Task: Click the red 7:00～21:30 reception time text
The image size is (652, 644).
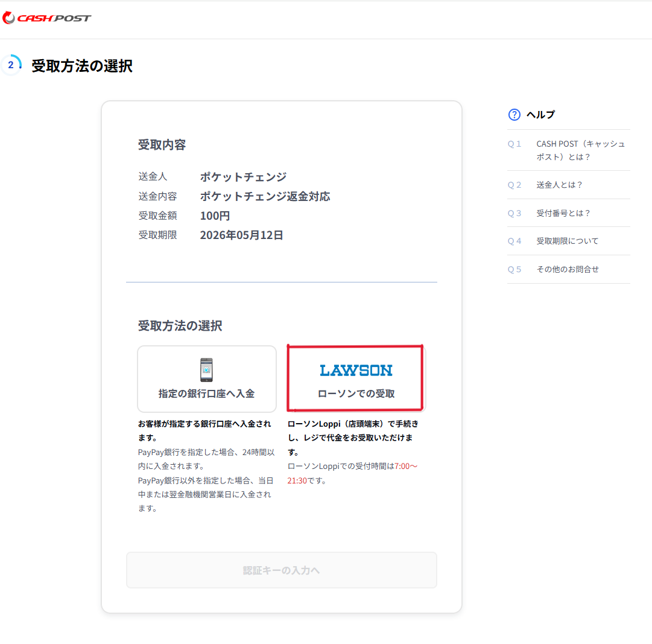Action: pos(353,473)
